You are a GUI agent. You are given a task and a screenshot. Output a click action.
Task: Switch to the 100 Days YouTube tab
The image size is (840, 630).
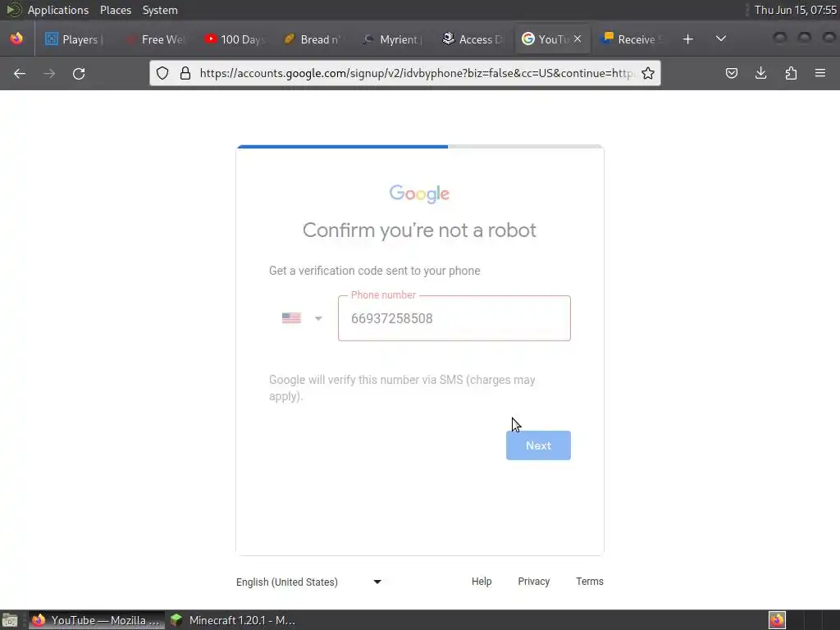click(235, 39)
